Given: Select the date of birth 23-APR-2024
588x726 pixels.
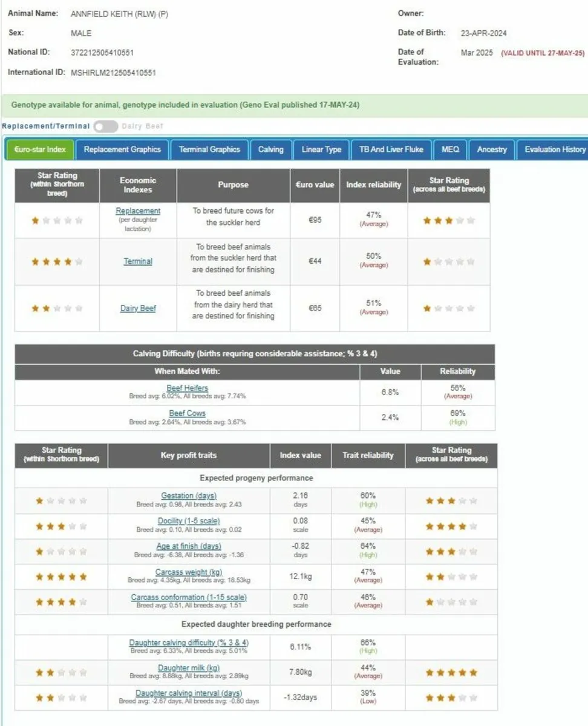Looking at the screenshot, I should (483, 33).
